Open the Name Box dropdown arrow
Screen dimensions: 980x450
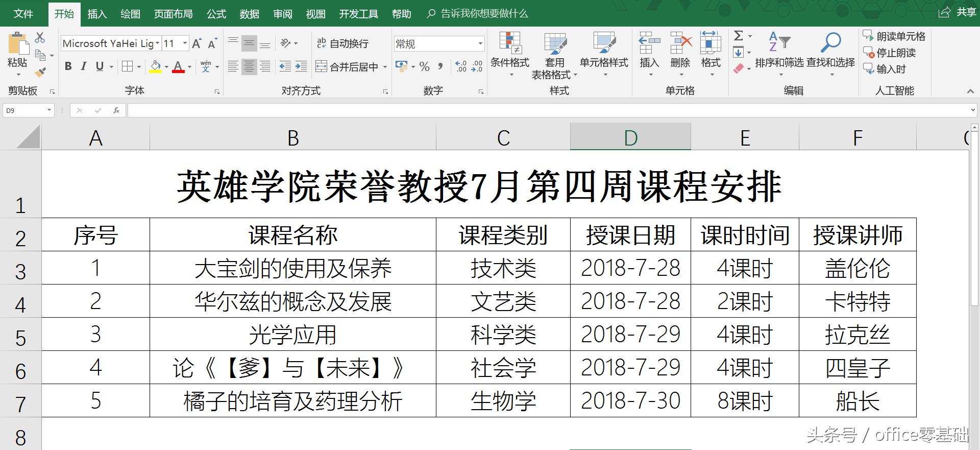coord(49,110)
